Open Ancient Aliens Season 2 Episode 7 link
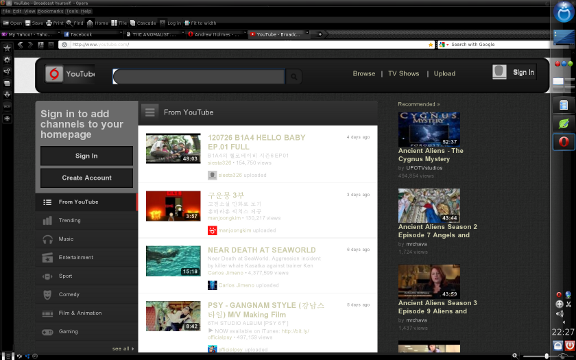Screen dimensions: 576x360 pos(438,231)
